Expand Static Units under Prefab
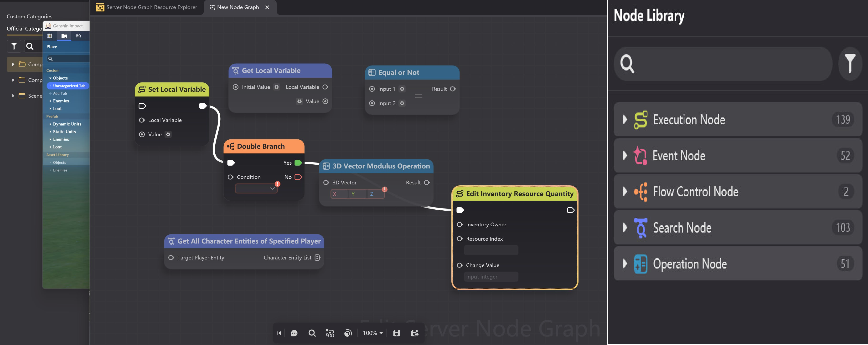868x345 pixels. point(51,132)
